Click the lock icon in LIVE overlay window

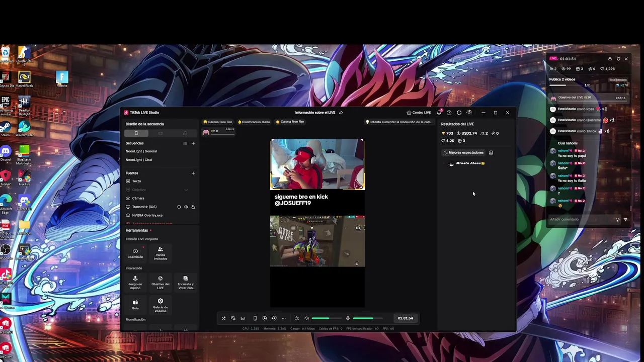(610, 59)
